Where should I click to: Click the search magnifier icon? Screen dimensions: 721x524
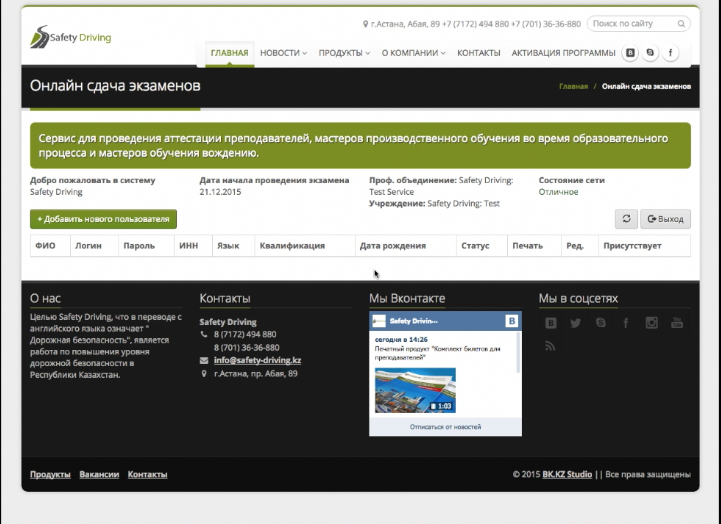point(681,24)
